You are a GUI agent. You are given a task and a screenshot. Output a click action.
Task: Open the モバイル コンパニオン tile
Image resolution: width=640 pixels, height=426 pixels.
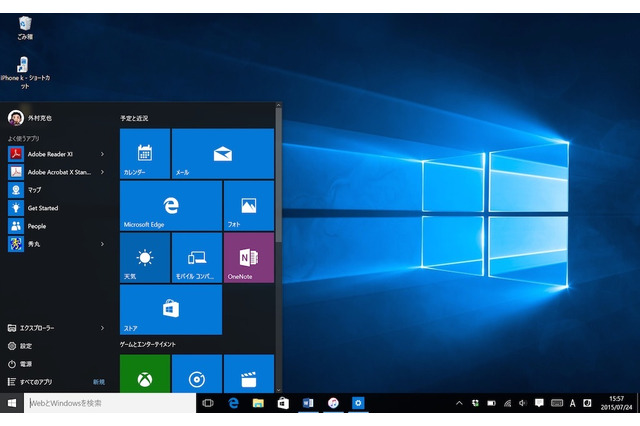pos(197,257)
